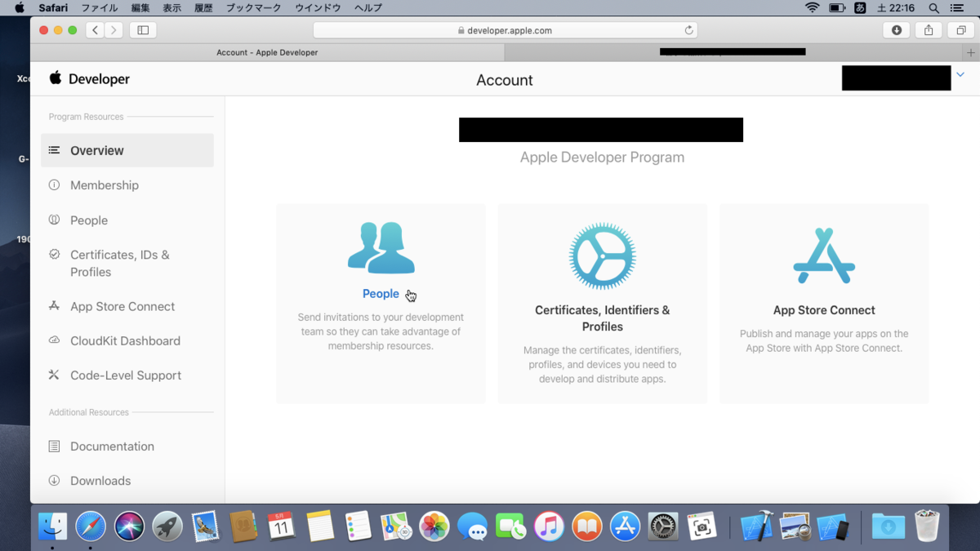The width and height of the screenshot is (980, 551).
Task: Click the App Store Connect large icon
Action: tap(824, 256)
